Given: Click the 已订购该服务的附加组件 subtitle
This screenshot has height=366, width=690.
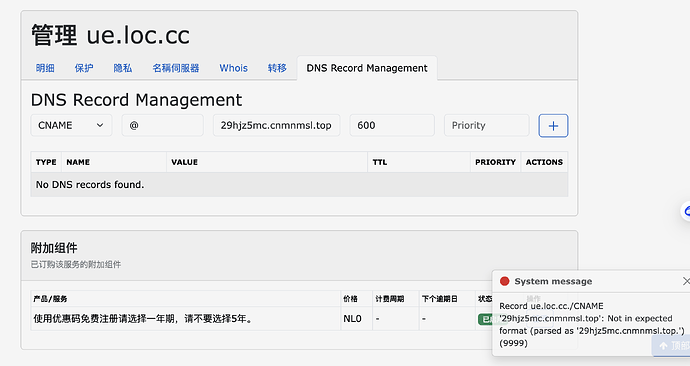Looking at the screenshot, I should (76, 264).
